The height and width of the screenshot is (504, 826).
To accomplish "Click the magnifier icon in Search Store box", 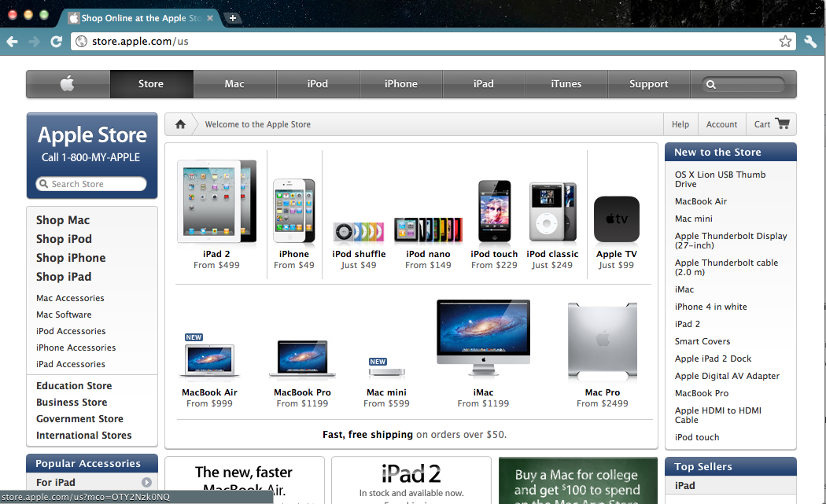I will pos(43,184).
